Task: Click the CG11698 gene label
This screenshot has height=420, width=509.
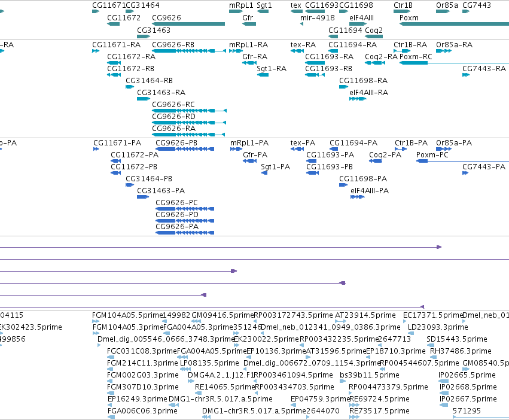Action: pyautogui.click(x=356, y=5)
